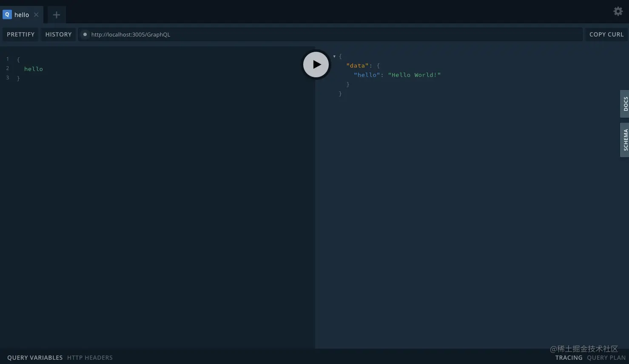Click the PRETTIFY button
The height and width of the screenshot is (364, 629).
[20, 34]
